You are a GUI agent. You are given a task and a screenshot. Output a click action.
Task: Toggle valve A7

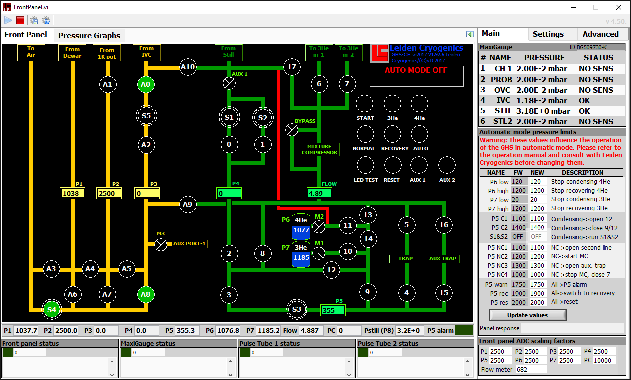point(107,295)
